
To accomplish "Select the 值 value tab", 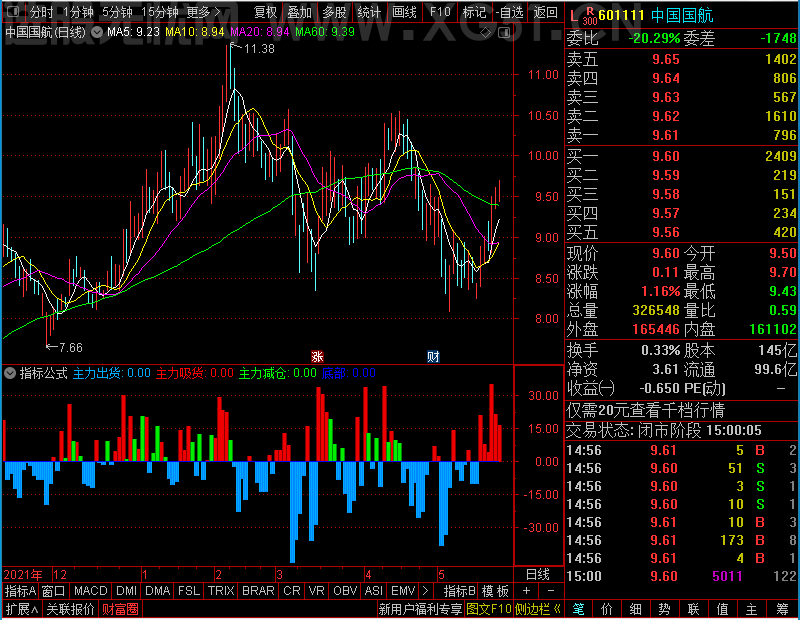I will click(722, 609).
